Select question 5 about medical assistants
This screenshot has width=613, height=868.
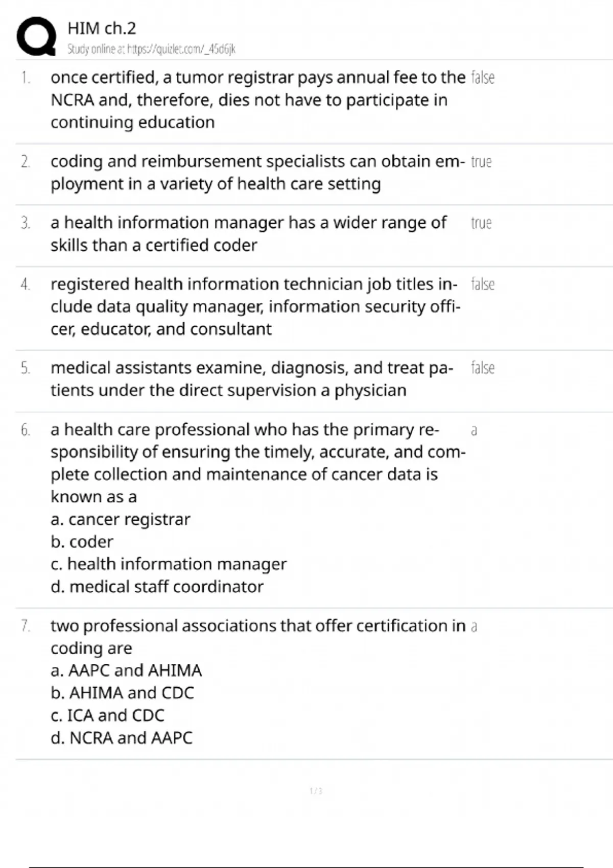(x=251, y=379)
